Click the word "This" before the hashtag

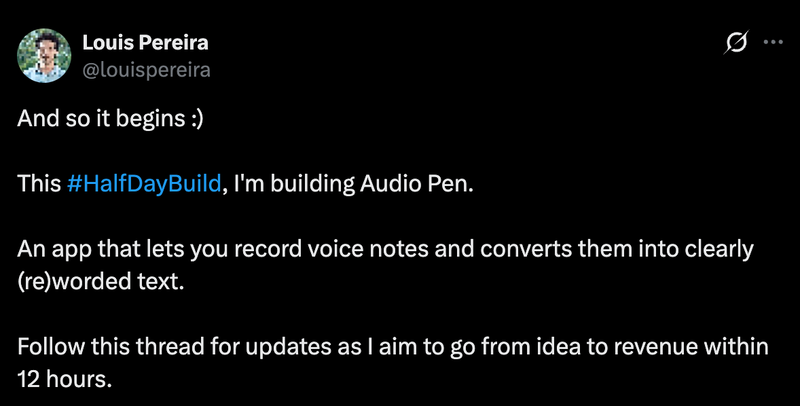(x=39, y=186)
